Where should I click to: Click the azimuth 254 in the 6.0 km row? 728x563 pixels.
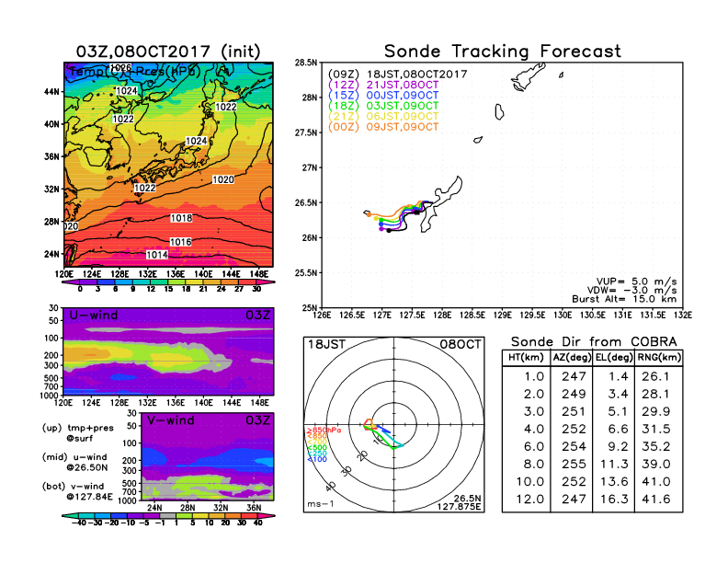point(574,447)
